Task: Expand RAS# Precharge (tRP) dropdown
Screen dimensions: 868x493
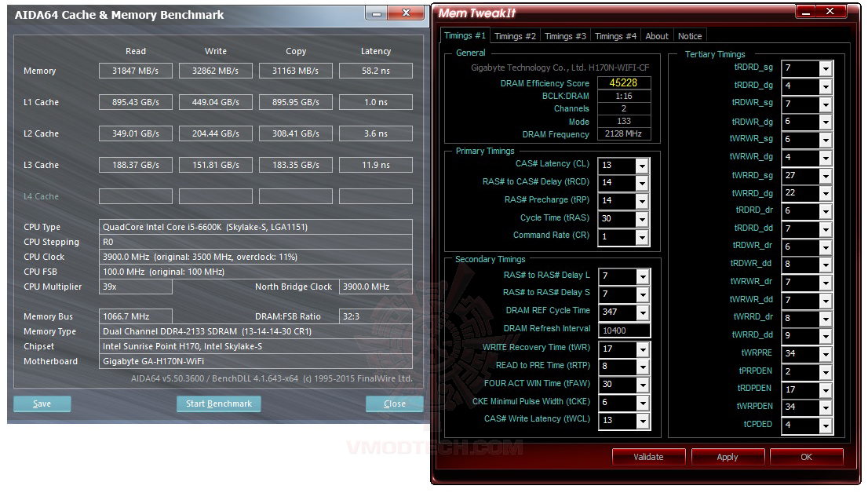Action: pos(642,201)
